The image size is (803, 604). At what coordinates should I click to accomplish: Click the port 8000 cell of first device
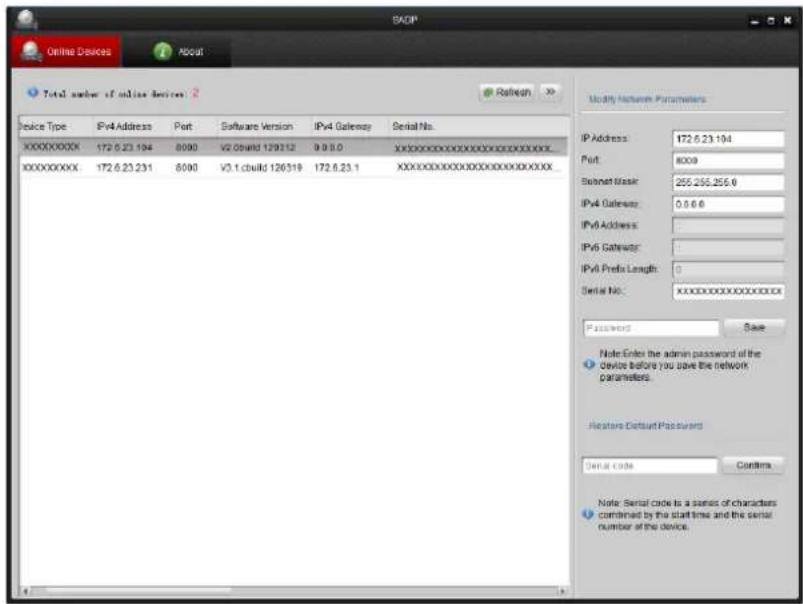(186, 148)
